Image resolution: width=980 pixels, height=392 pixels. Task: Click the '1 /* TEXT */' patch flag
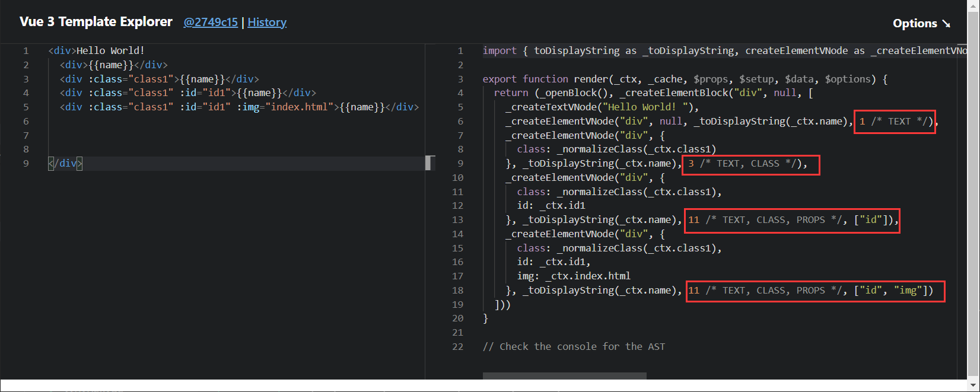coord(893,121)
